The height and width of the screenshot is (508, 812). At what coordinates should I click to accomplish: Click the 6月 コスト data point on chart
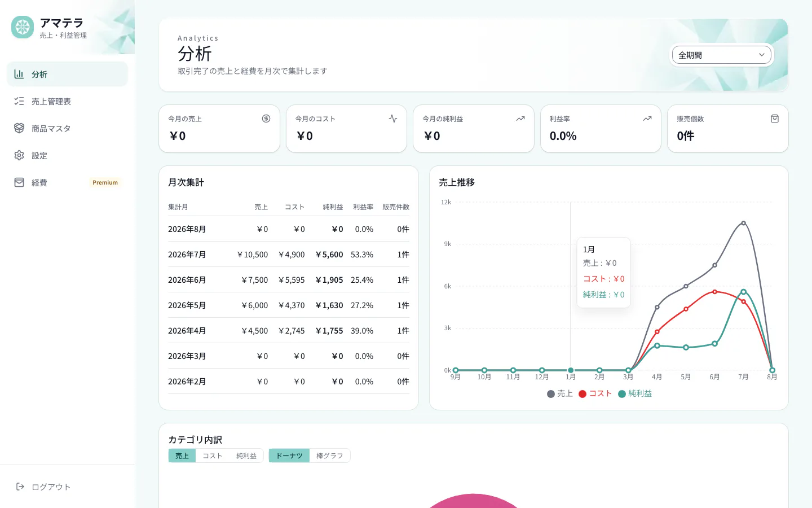tap(715, 292)
